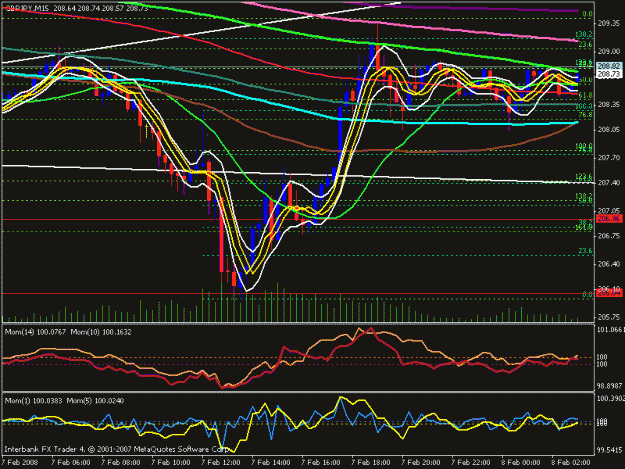The width and height of the screenshot is (625, 469).
Task: Click the 7 Feb 2008 date label
Action: click(x=20, y=462)
